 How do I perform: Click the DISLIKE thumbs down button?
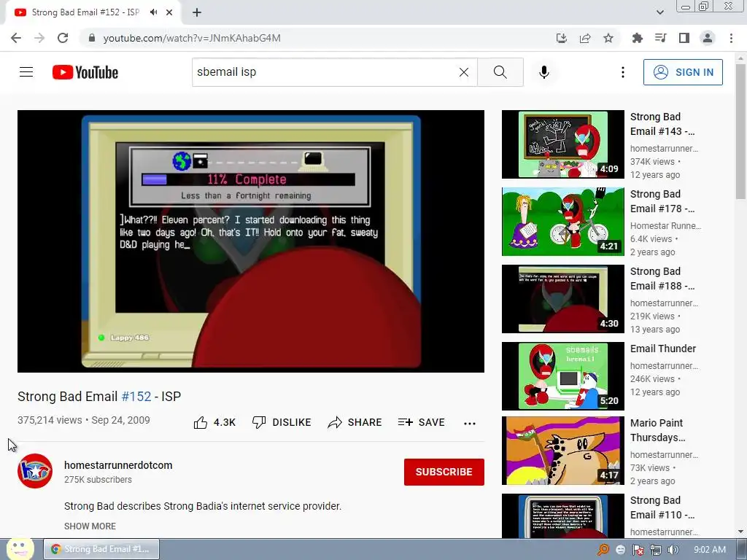click(282, 422)
